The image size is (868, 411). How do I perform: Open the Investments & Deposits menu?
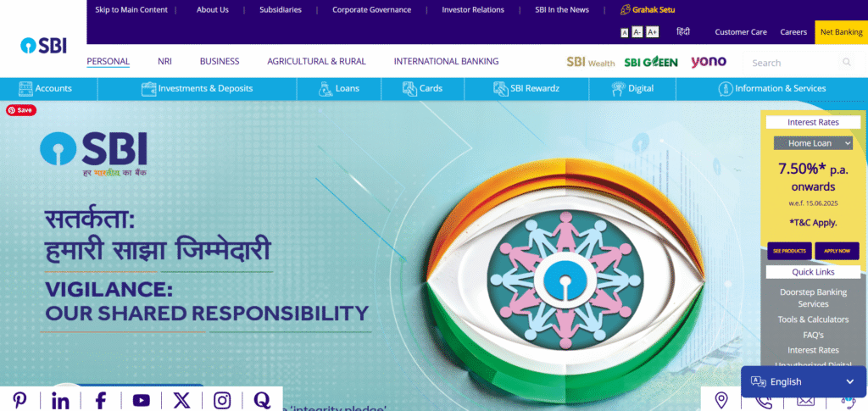(197, 88)
